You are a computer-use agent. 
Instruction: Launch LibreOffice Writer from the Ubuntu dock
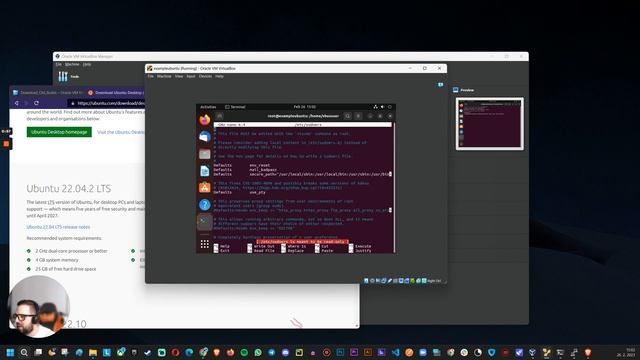pyautogui.click(x=204, y=171)
